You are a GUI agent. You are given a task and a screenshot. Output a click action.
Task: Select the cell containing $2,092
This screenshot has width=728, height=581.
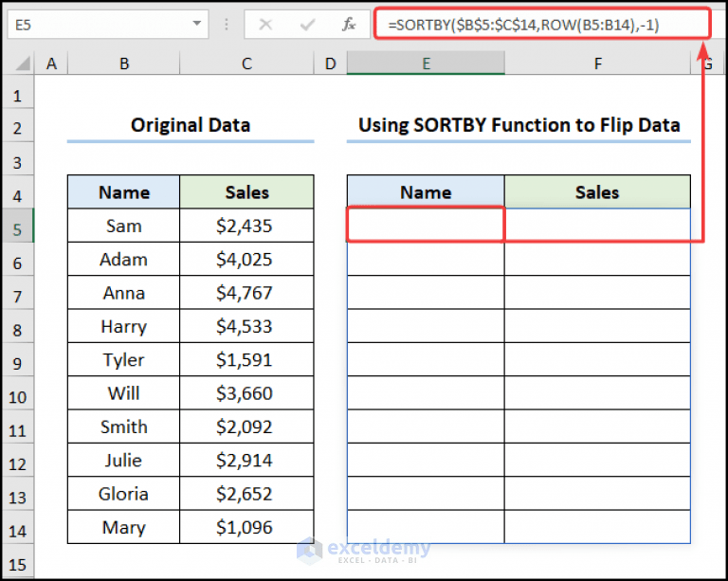click(246, 427)
